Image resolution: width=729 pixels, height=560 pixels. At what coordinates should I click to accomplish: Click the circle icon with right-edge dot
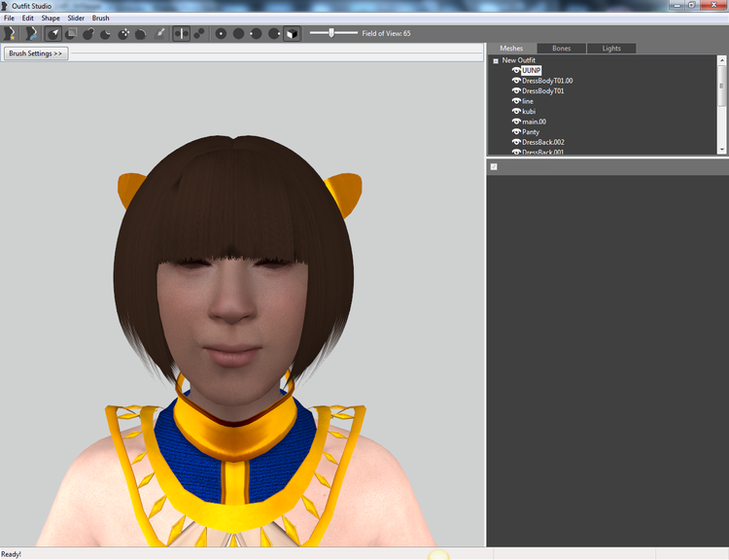click(x=274, y=33)
